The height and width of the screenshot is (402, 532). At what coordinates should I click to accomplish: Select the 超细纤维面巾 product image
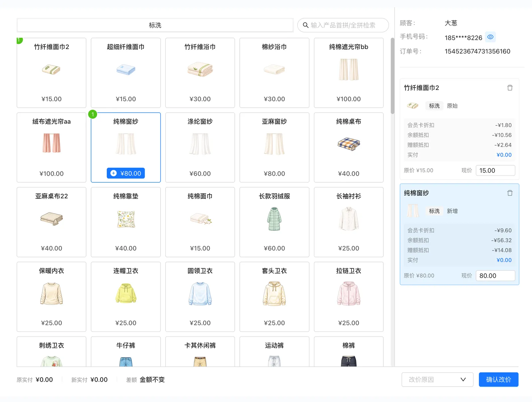click(126, 70)
